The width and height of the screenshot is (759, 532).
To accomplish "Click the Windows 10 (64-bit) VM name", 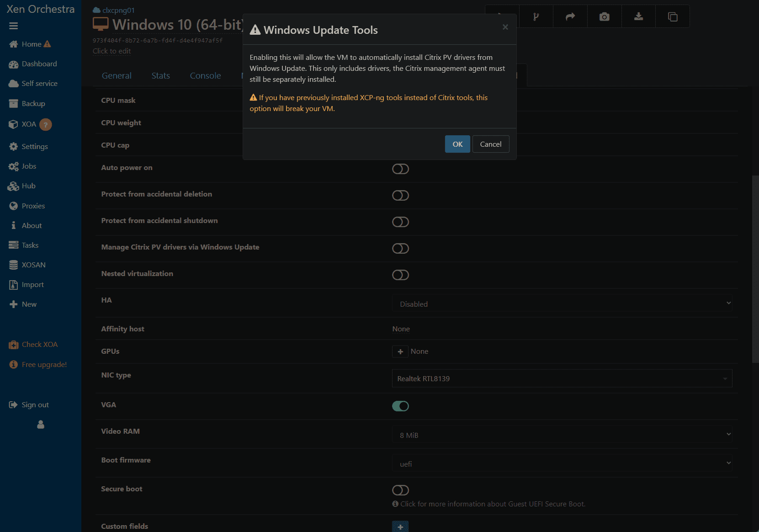I will [x=177, y=24].
